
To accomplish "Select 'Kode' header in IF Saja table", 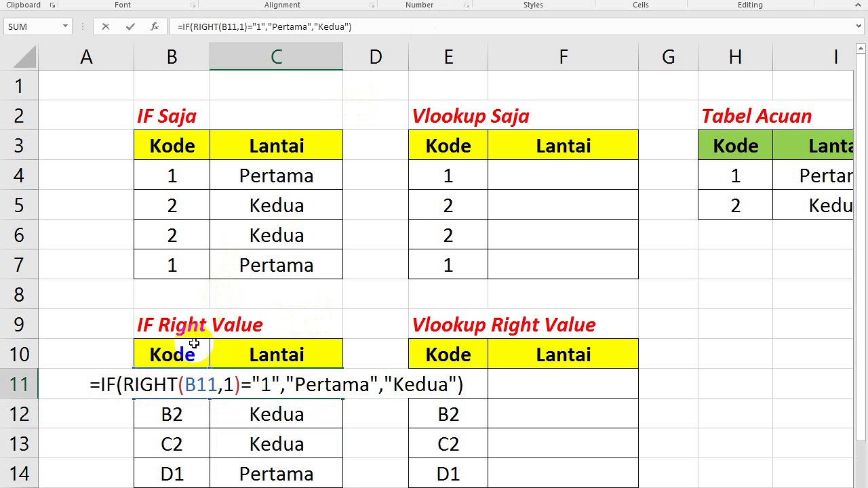I will pyautogui.click(x=172, y=146).
